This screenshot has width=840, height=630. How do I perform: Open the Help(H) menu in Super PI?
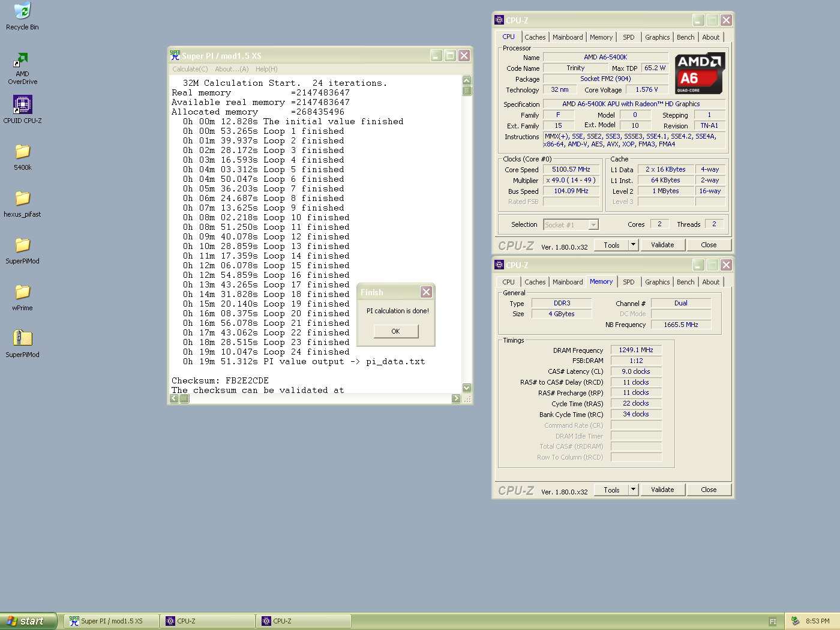(x=266, y=69)
